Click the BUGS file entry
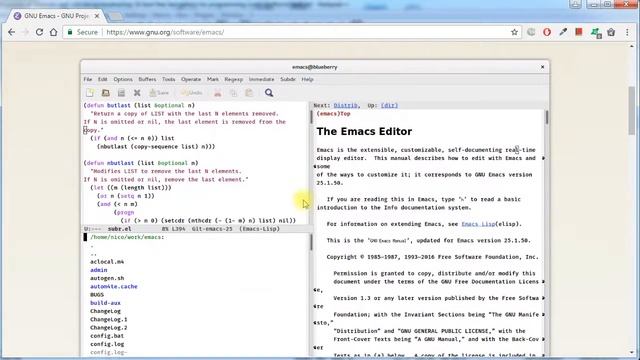Image resolution: width=640 pixels, height=360 pixels. (97, 295)
